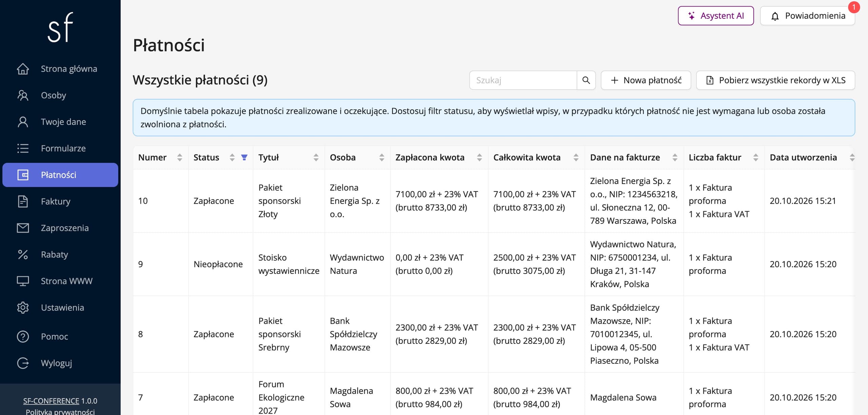This screenshot has height=415, width=868.
Task: Click the user icon beside Twoje dane
Action: pyautogui.click(x=23, y=122)
